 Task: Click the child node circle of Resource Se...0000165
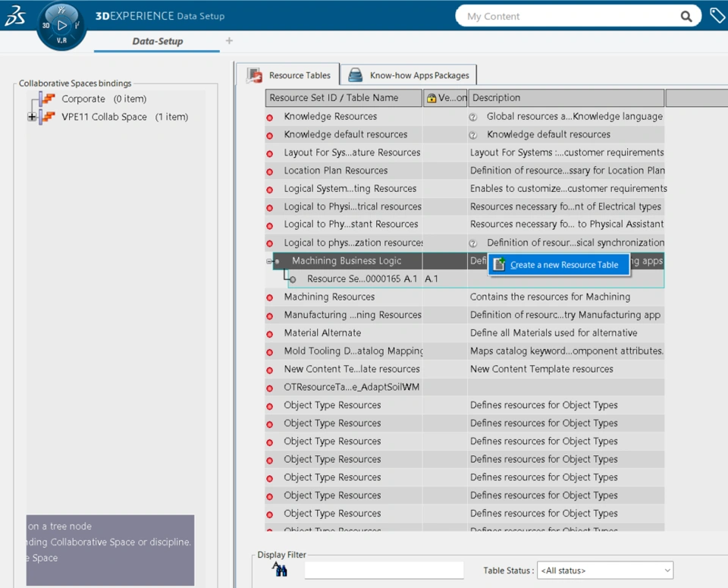coord(293,280)
